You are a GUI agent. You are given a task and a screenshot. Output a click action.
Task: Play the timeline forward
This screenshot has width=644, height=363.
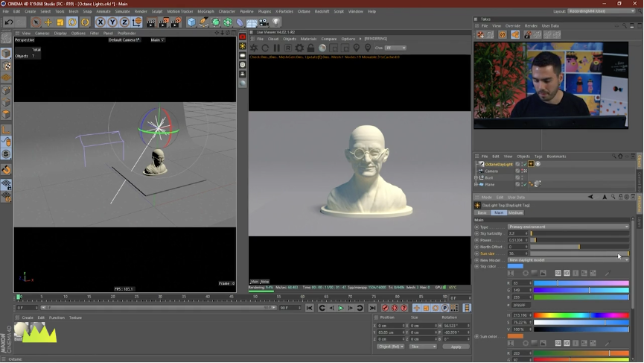[x=341, y=308]
